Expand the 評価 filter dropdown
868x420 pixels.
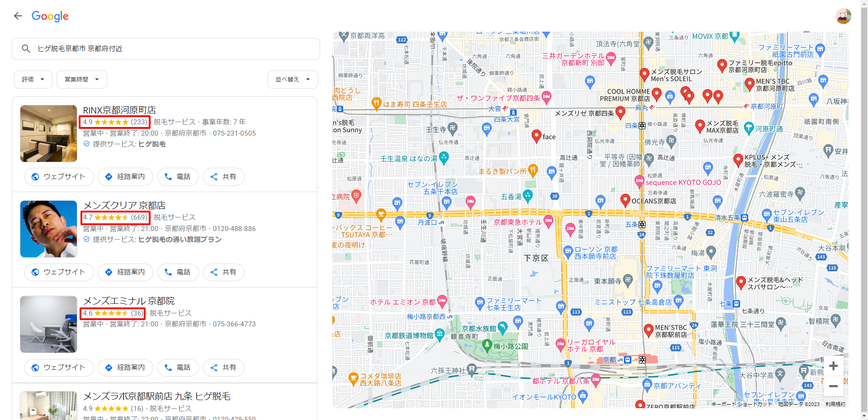click(x=33, y=79)
